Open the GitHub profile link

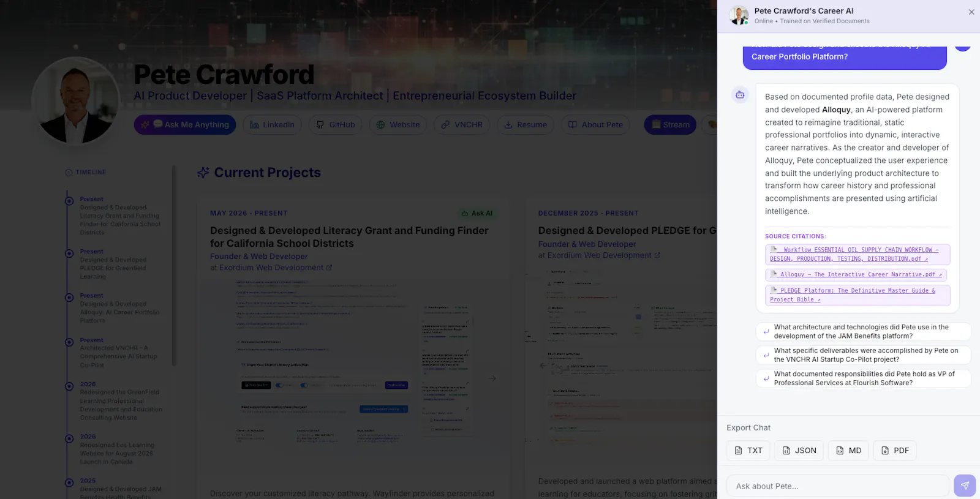point(336,125)
